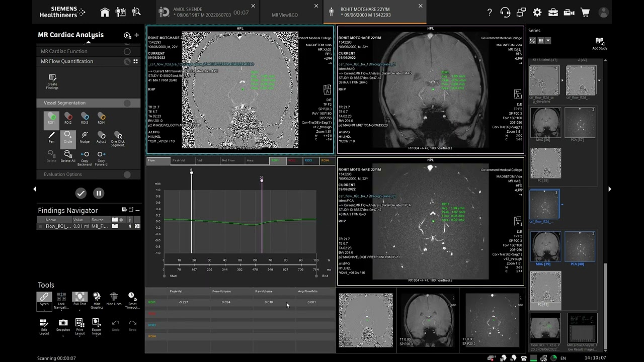Click the graph's End range handle
This screenshot has width=644, height=362.
[x=316, y=276]
